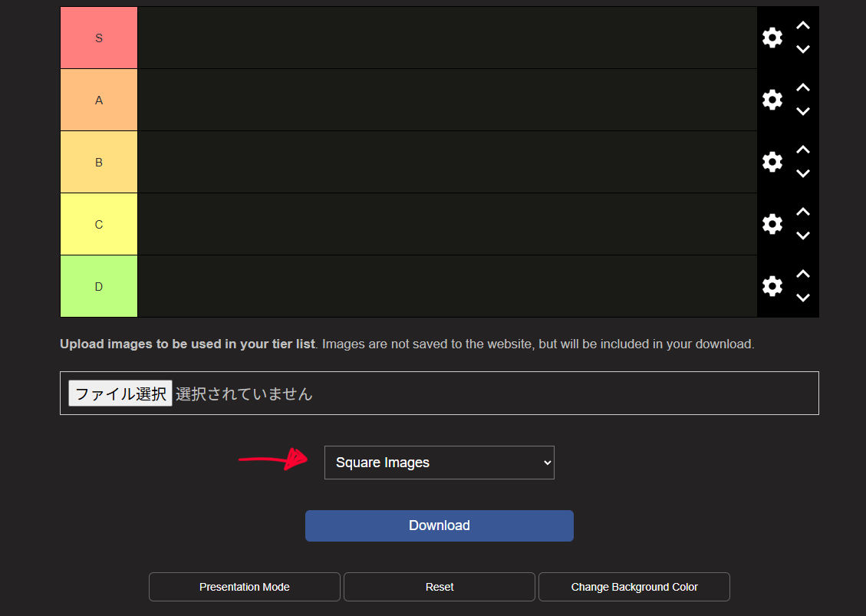Screen dimensions: 866x616
Task: Select the green D tier label
Action: (x=99, y=286)
